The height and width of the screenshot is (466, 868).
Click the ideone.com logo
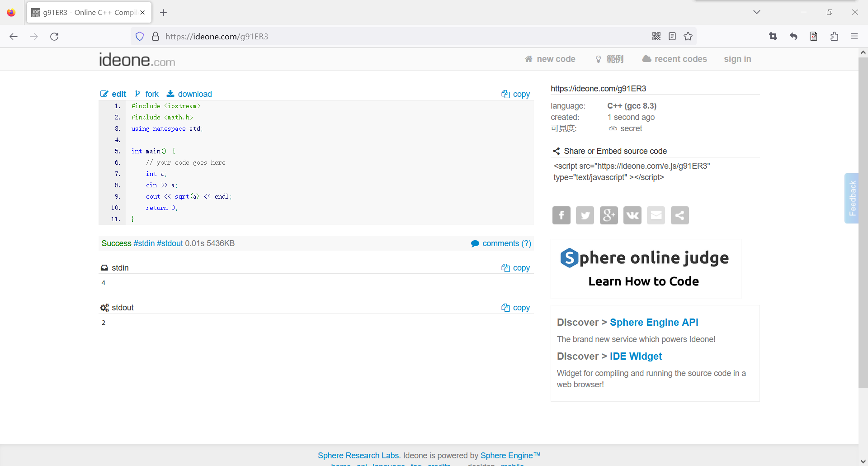[137, 60]
